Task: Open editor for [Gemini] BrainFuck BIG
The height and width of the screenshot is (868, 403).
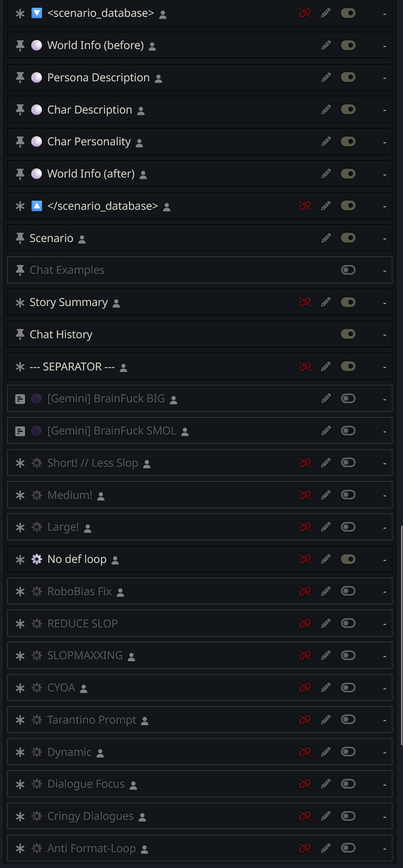Action: (x=326, y=398)
